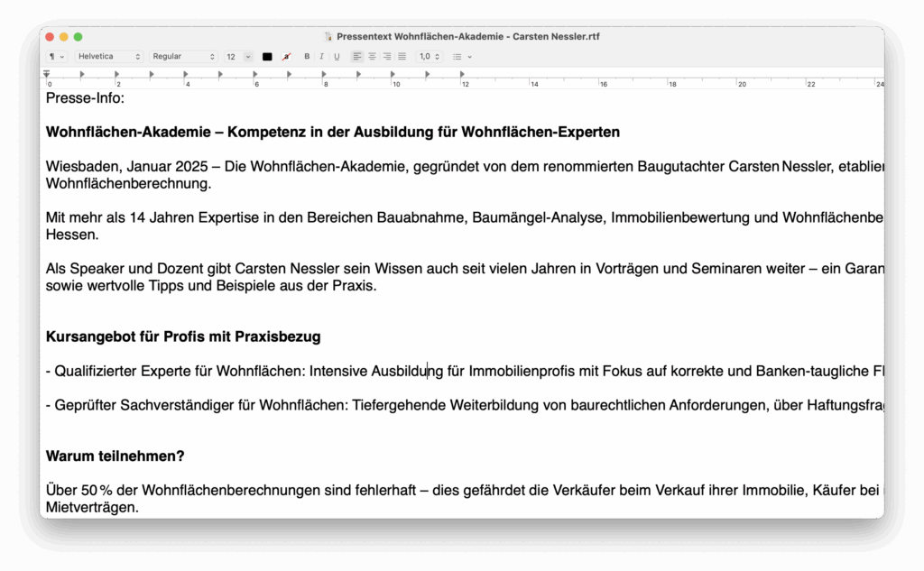The width and height of the screenshot is (924, 571).
Task: Apply italic formatting
Action: pos(321,56)
